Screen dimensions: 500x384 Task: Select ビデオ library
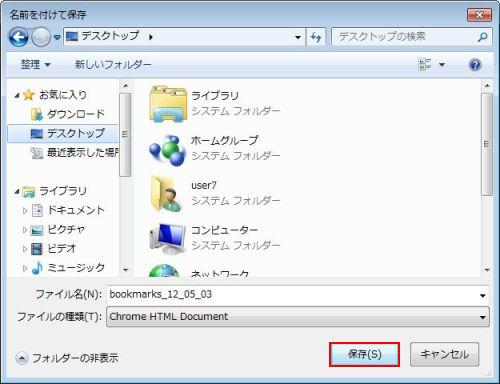point(62,248)
